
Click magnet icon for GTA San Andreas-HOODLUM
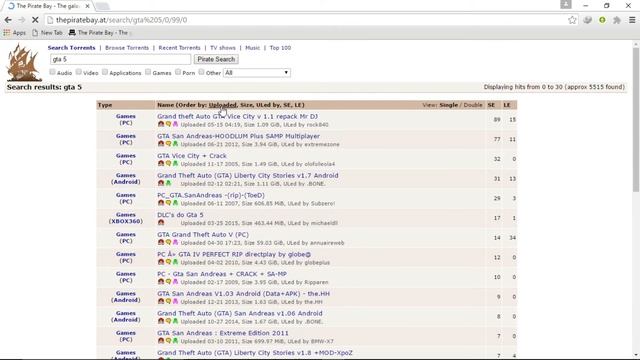coord(161,144)
